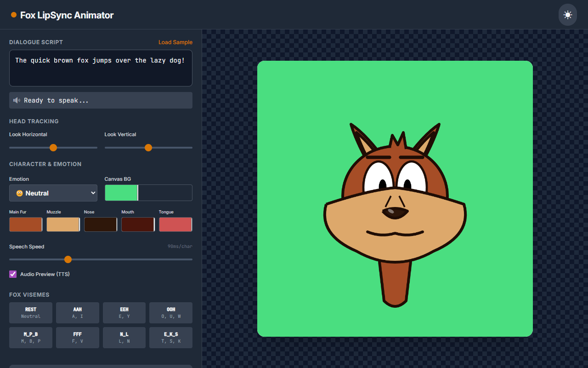Move the Look Horizontal slider handle

click(x=53, y=148)
